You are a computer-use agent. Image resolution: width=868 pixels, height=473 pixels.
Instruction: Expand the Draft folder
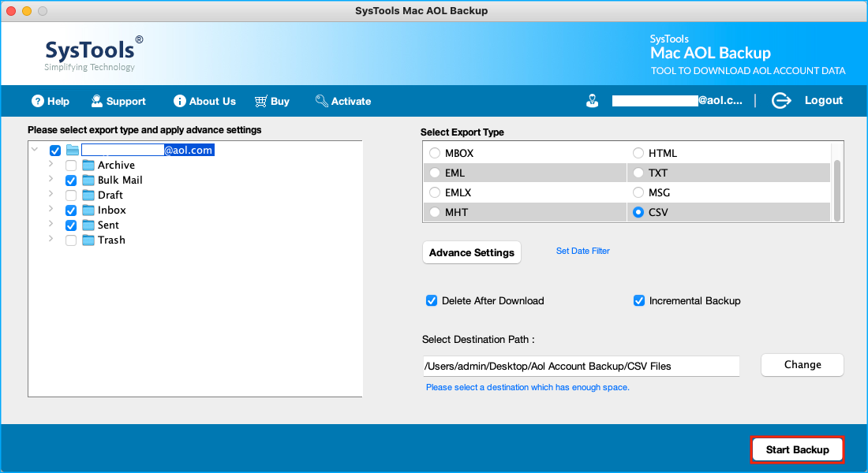pyautogui.click(x=51, y=194)
